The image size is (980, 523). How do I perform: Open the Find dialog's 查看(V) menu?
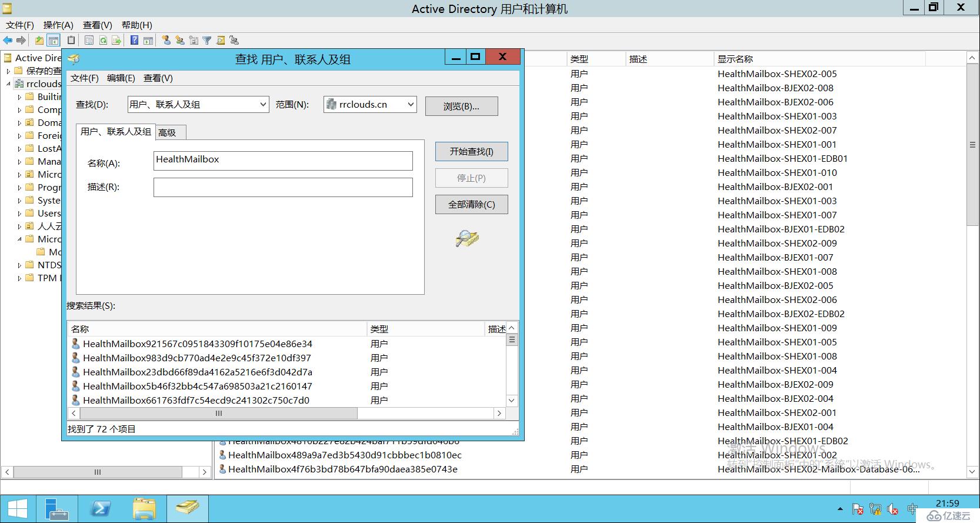[x=158, y=78]
